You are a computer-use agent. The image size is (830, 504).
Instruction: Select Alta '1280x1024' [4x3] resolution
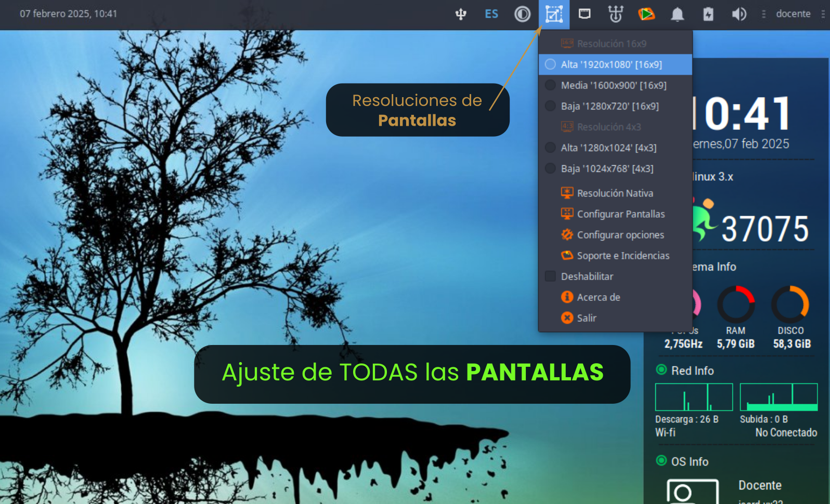pos(615,148)
